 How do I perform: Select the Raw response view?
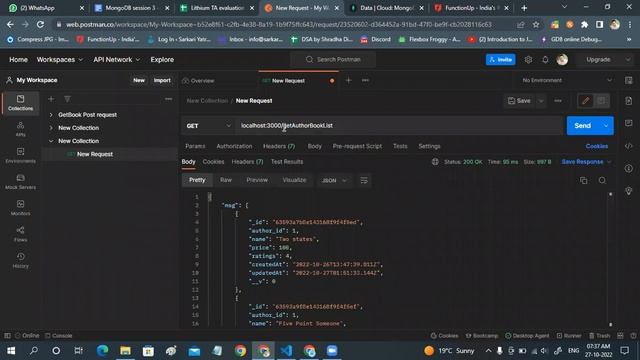pyautogui.click(x=226, y=180)
